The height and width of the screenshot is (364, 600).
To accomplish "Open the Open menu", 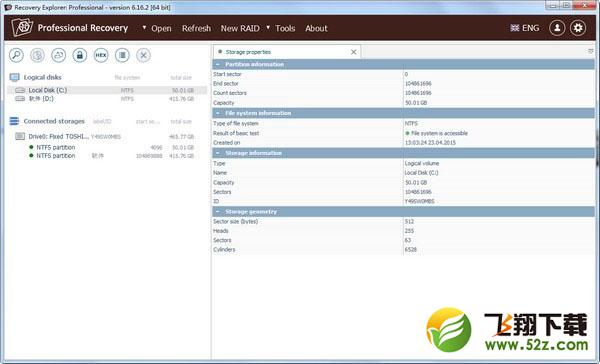I will (161, 28).
